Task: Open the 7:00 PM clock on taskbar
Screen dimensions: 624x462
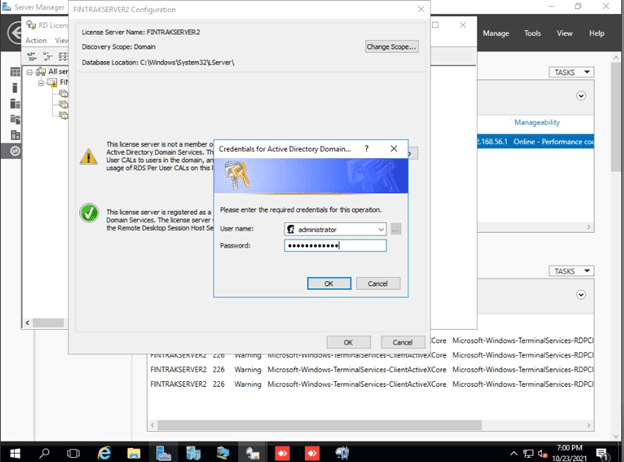Action: [569, 453]
